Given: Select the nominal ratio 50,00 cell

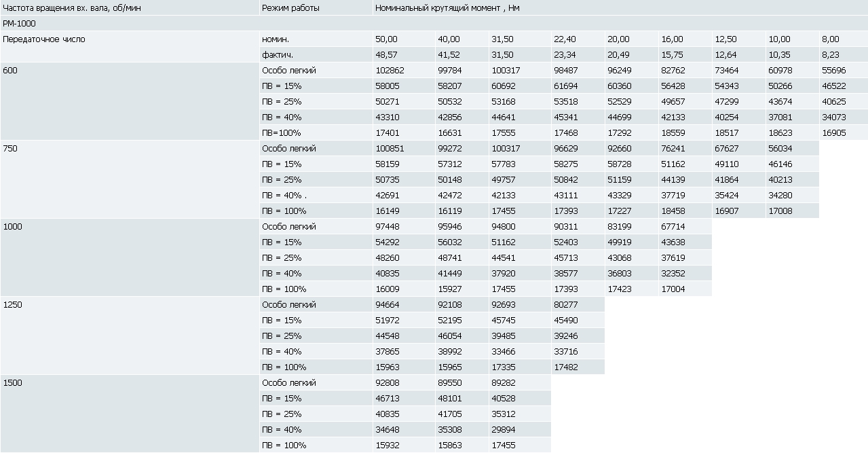Looking at the screenshot, I should click(x=404, y=39).
